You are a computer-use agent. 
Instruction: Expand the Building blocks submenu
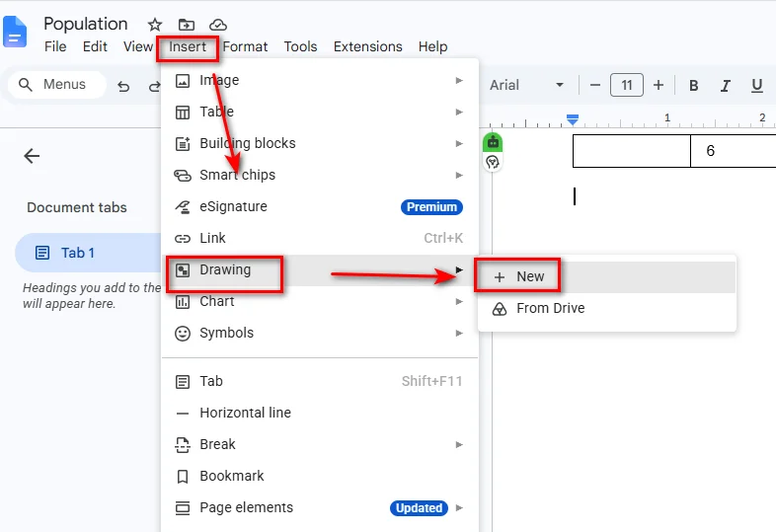[320, 143]
